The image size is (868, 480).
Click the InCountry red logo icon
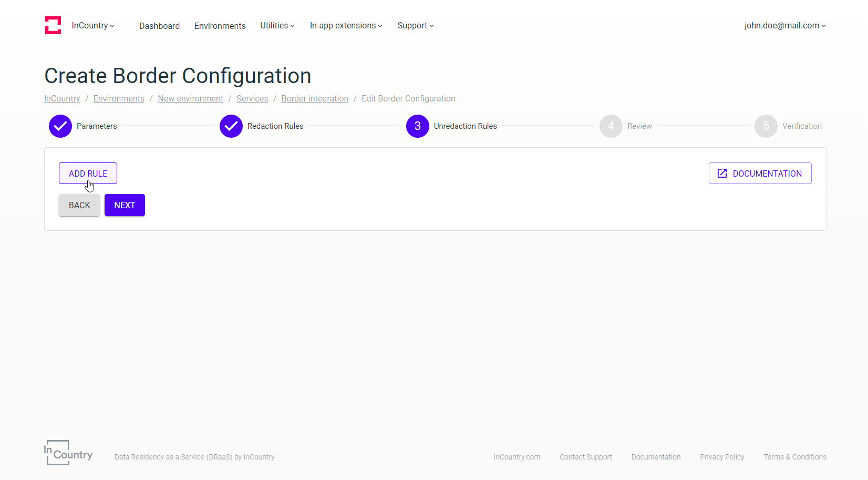(53, 25)
